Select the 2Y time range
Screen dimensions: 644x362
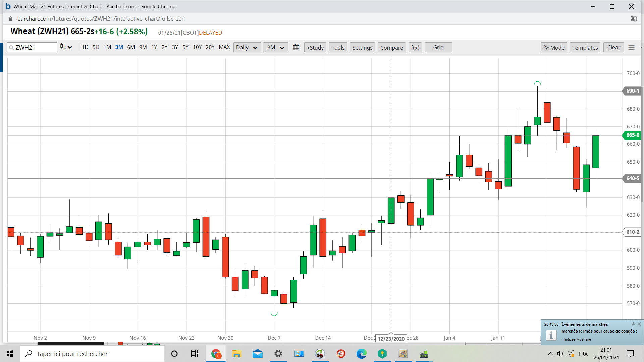coord(165,47)
